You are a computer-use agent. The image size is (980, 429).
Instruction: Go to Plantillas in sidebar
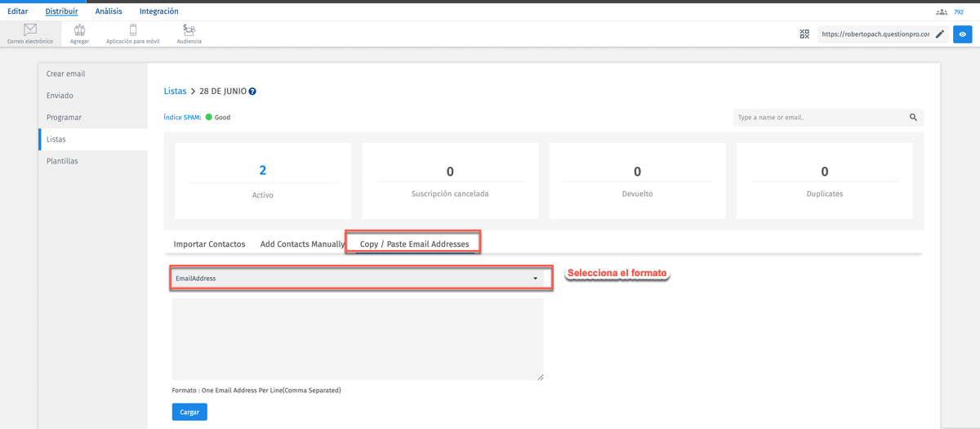[x=93, y=161]
